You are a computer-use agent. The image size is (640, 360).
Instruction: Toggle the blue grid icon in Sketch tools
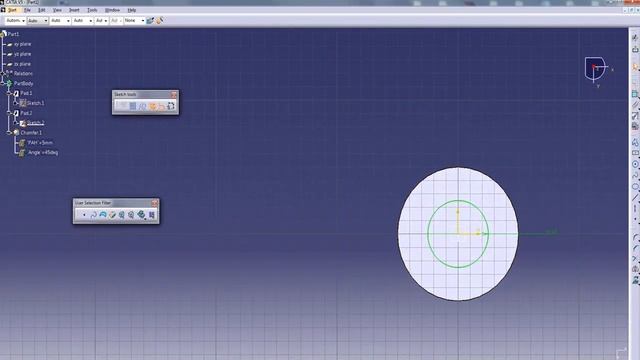(x=133, y=106)
